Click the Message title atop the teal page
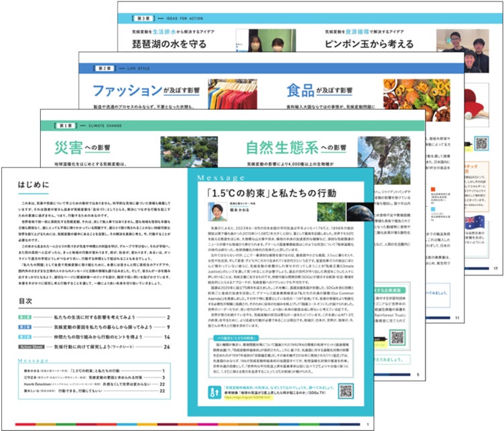This screenshot has width=504, height=431. point(220,178)
